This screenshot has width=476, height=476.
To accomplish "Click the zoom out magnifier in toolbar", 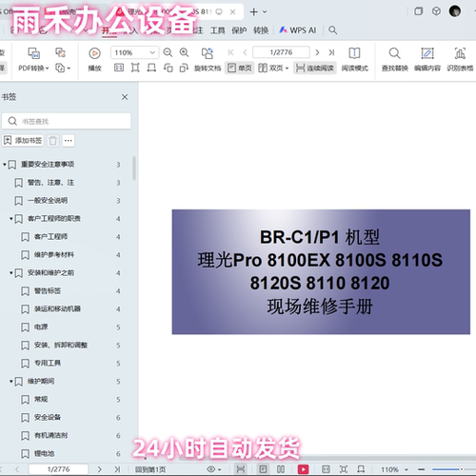I will (x=168, y=52).
